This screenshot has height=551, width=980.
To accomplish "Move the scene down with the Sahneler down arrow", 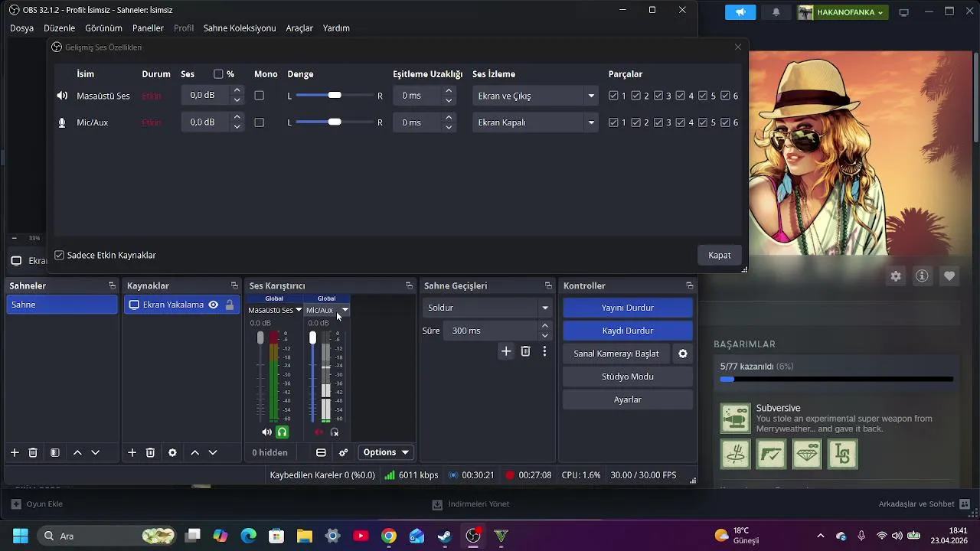I will click(x=96, y=452).
